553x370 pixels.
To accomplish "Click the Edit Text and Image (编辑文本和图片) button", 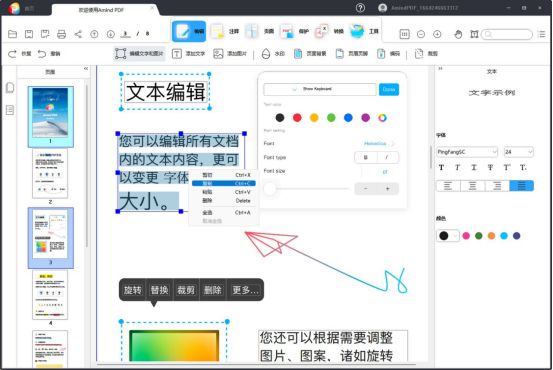I will point(139,54).
